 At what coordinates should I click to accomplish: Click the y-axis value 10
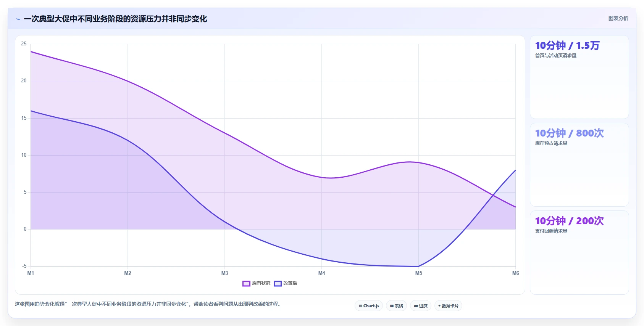[x=24, y=155]
